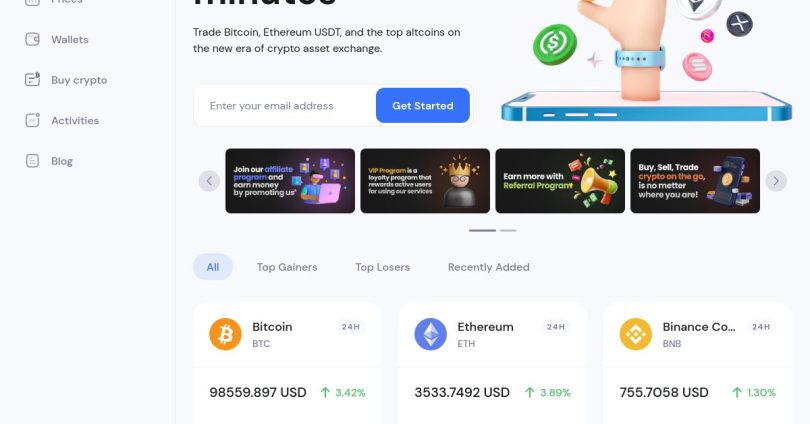Image resolution: width=810 pixels, height=424 pixels.
Task: Switch to the Top Gainers tab
Action: tap(287, 267)
